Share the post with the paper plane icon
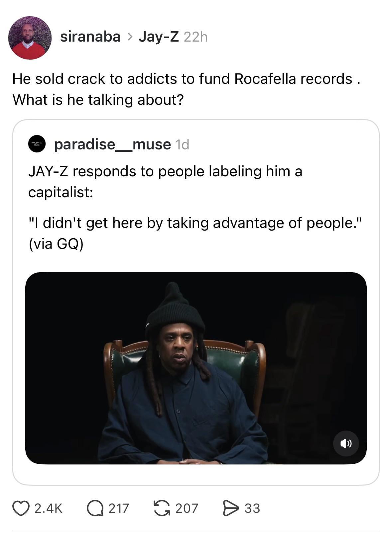Screen dimensions: 392x536 point(231,508)
